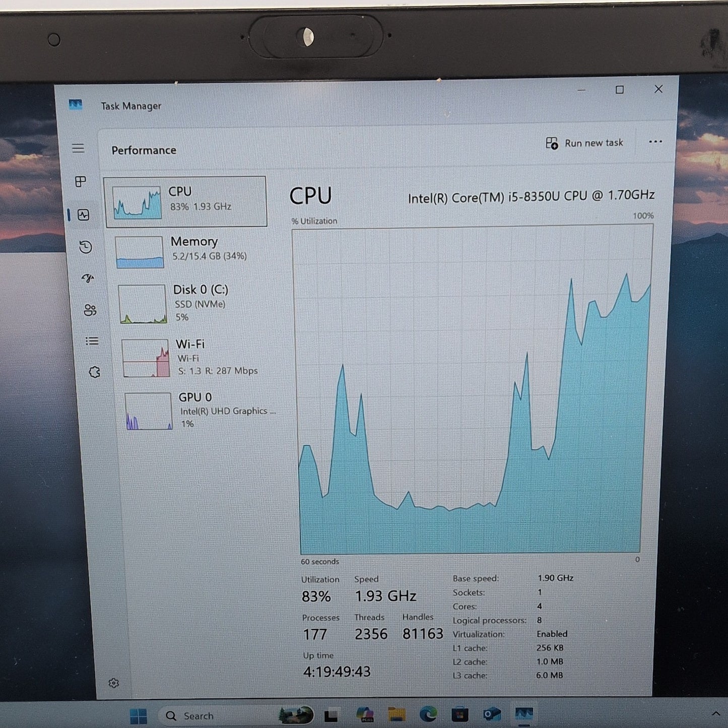Screen dimensions: 728x728
Task: Go to the Processes page icon
Action: coord(80,181)
